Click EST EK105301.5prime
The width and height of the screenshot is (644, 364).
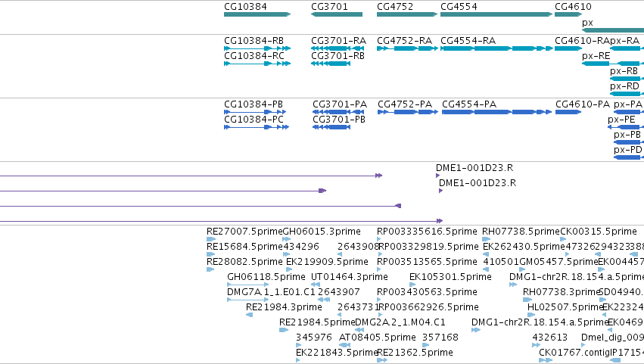tap(450, 277)
